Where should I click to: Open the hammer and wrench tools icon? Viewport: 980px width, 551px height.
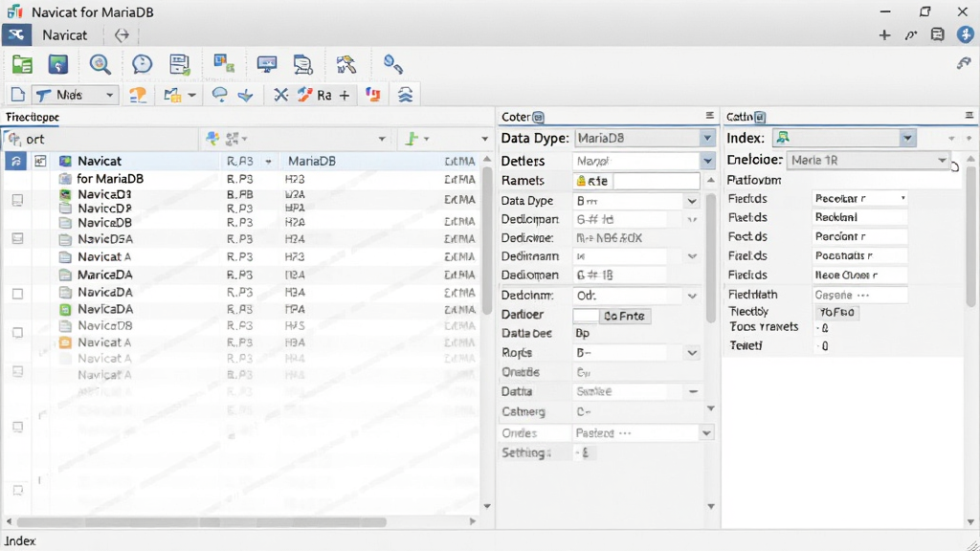(x=345, y=64)
